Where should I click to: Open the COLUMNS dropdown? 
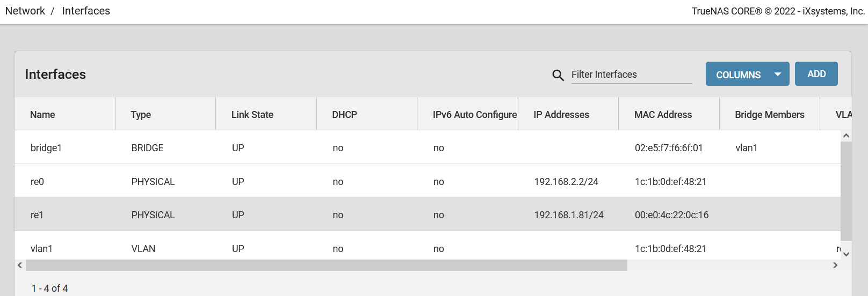click(x=747, y=74)
